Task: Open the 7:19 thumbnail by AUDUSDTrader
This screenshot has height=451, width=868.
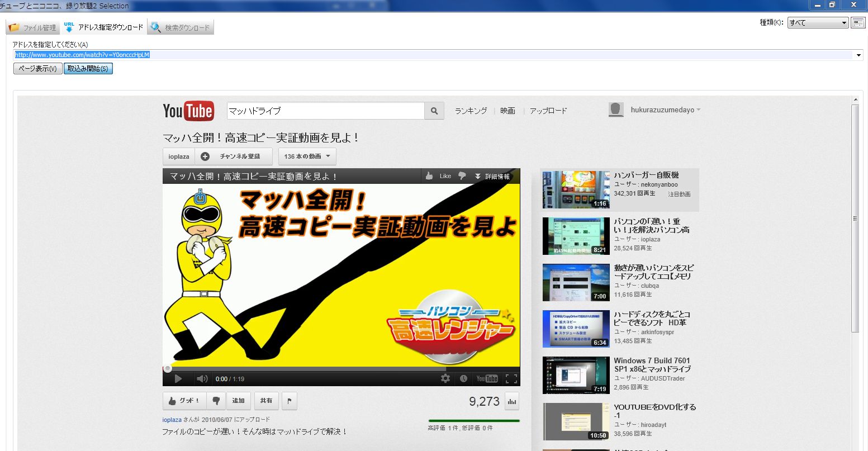Action: click(576, 375)
